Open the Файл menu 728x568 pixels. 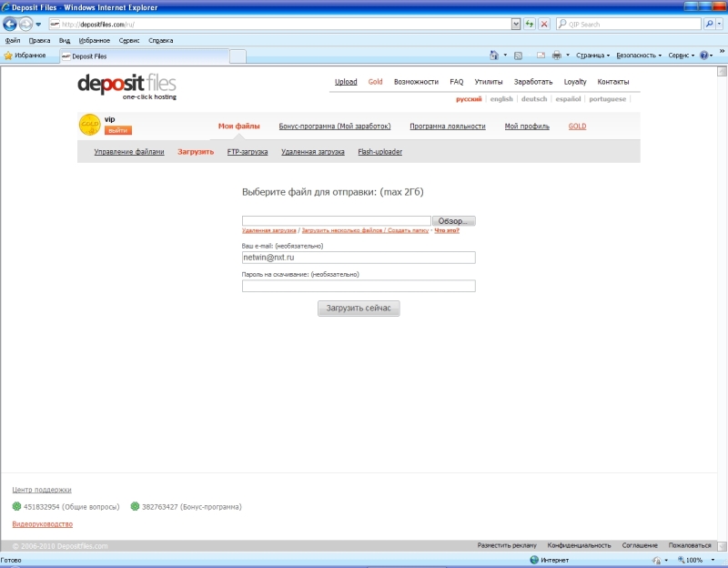pyautogui.click(x=13, y=40)
